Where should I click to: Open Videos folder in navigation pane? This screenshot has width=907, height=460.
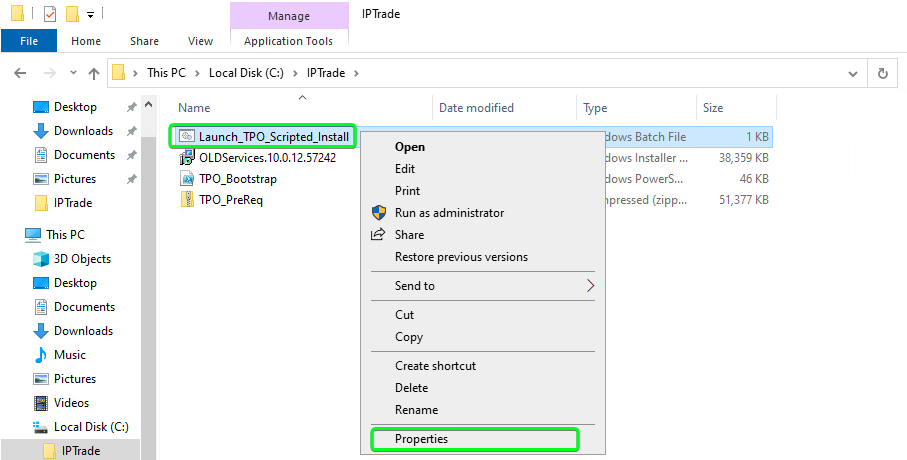point(71,403)
